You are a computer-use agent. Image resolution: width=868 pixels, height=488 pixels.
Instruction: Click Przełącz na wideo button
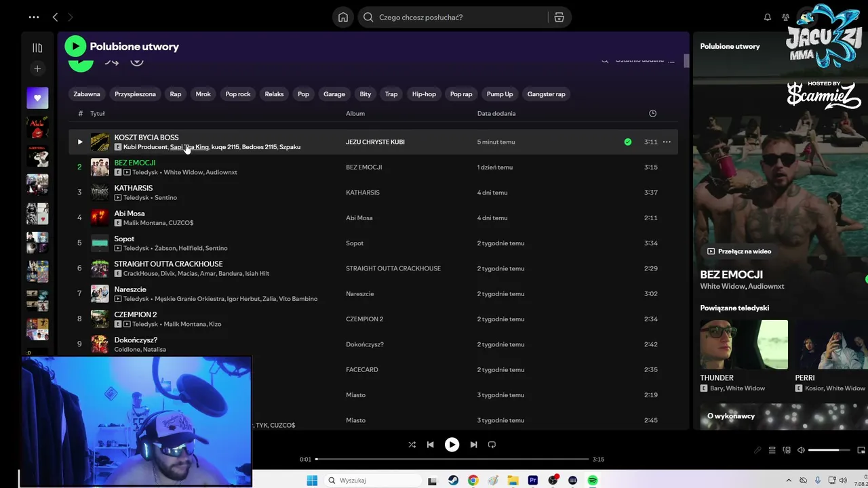point(739,251)
